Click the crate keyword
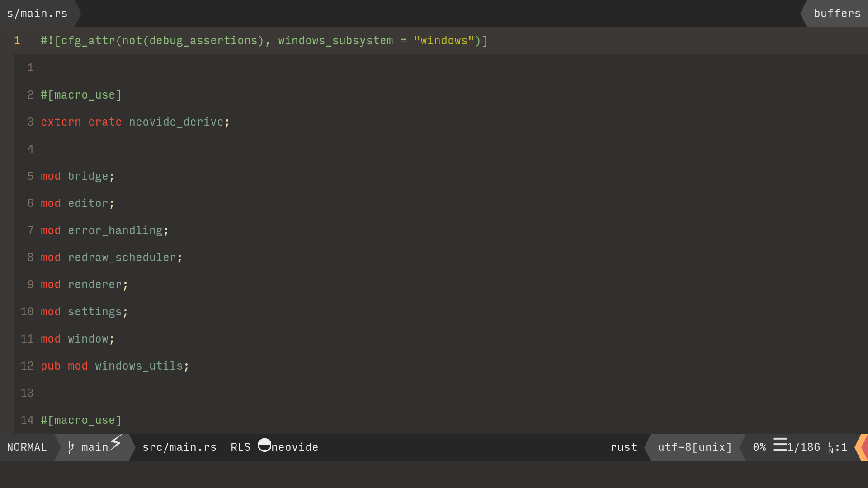The height and width of the screenshot is (488, 868). [x=105, y=122]
